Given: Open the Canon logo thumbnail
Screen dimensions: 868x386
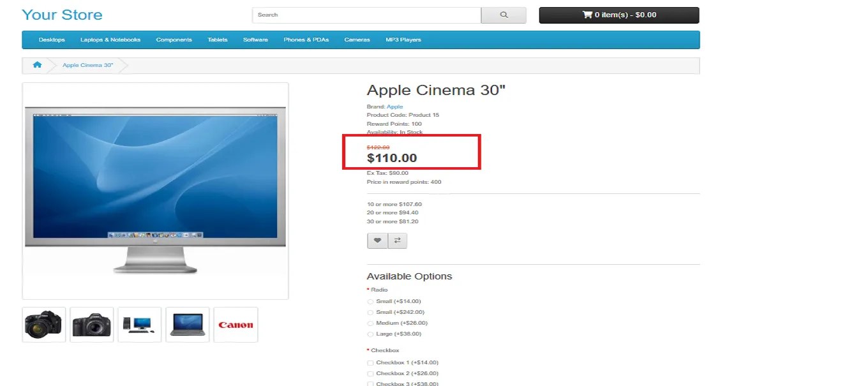Looking at the screenshot, I should [x=236, y=325].
